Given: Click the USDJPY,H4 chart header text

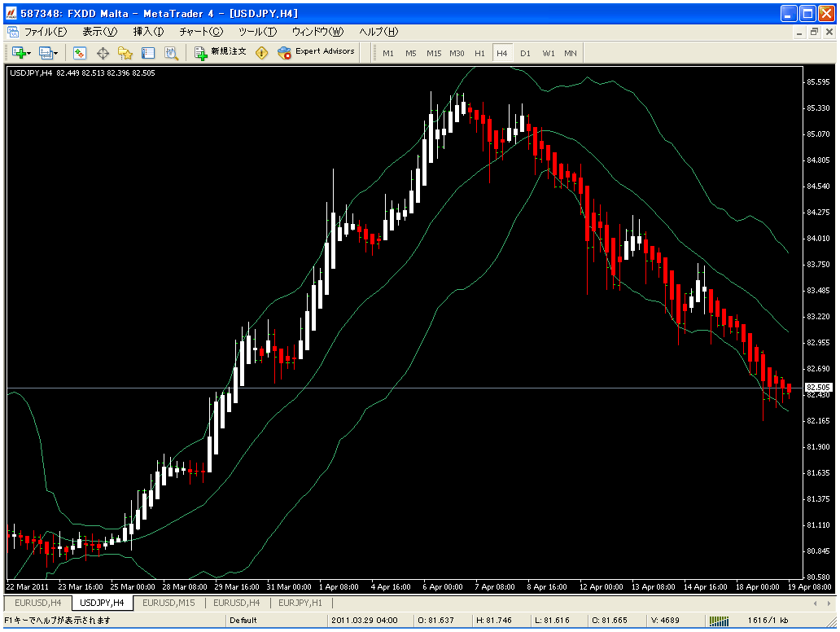Looking at the screenshot, I should pos(82,73).
